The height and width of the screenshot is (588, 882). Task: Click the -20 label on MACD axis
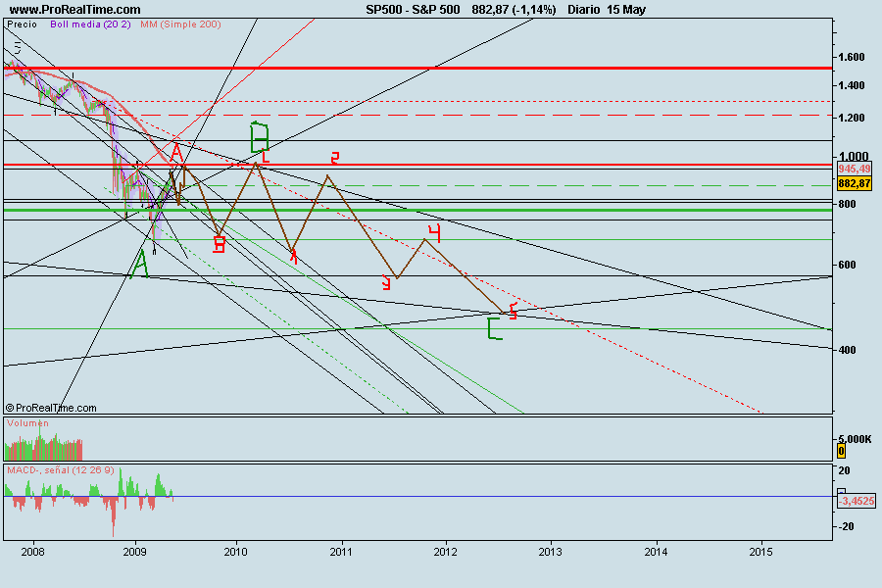click(x=846, y=526)
